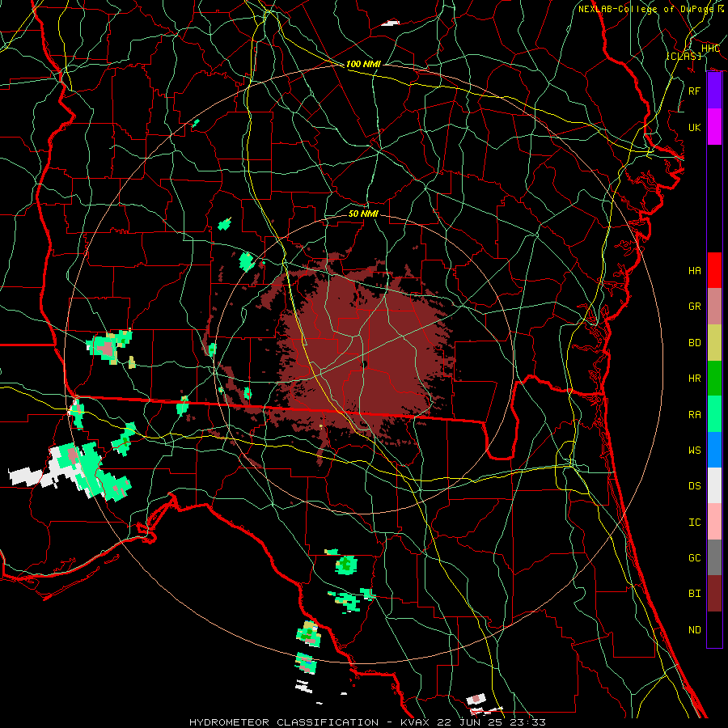728x728 pixels.
Task: Click the WS blue legend swatch
Action: coord(714,450)
